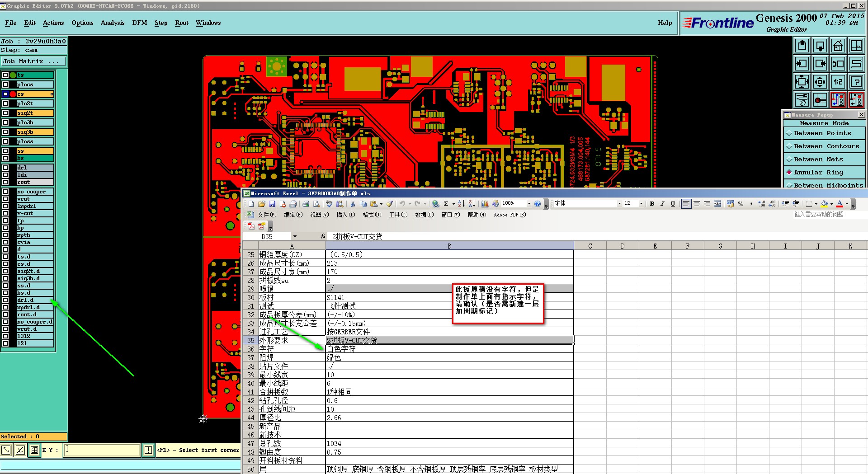Image resolution: width=868 pixels, height=474 pixels.
Task: Open the Analysis menu in Genesis
Action: 113,23
